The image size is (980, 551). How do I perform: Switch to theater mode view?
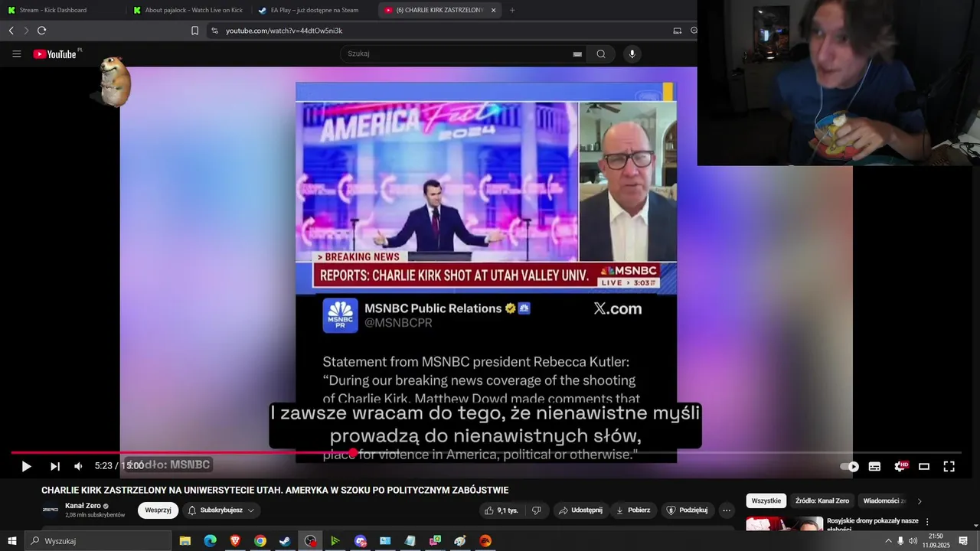coord(924,466)
